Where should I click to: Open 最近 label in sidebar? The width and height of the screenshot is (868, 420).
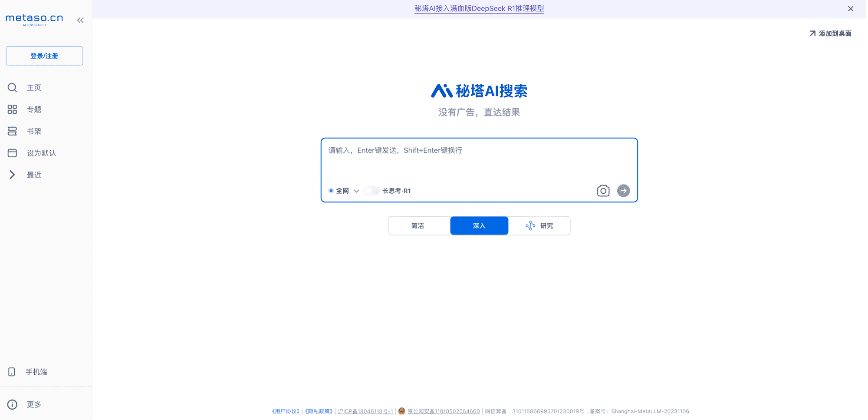point(34,175)
